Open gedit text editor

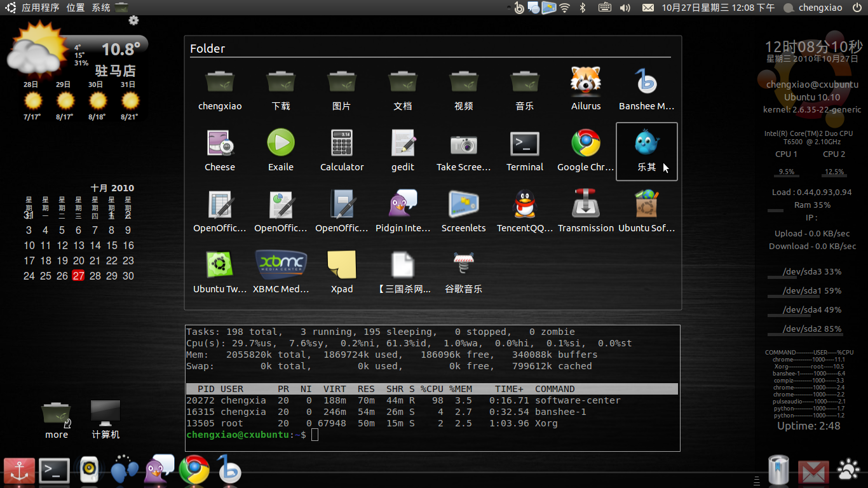point(403,151)
